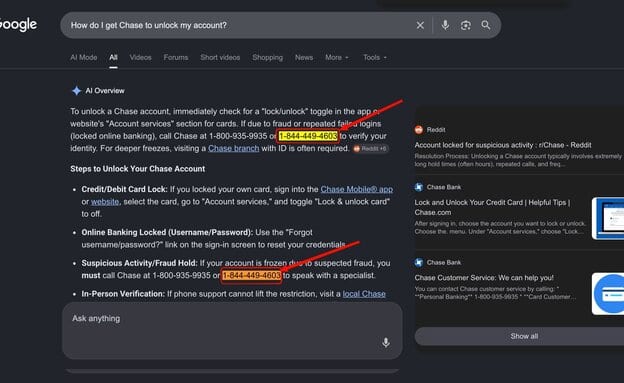Open the local Chase link

(x=364, y=294)
